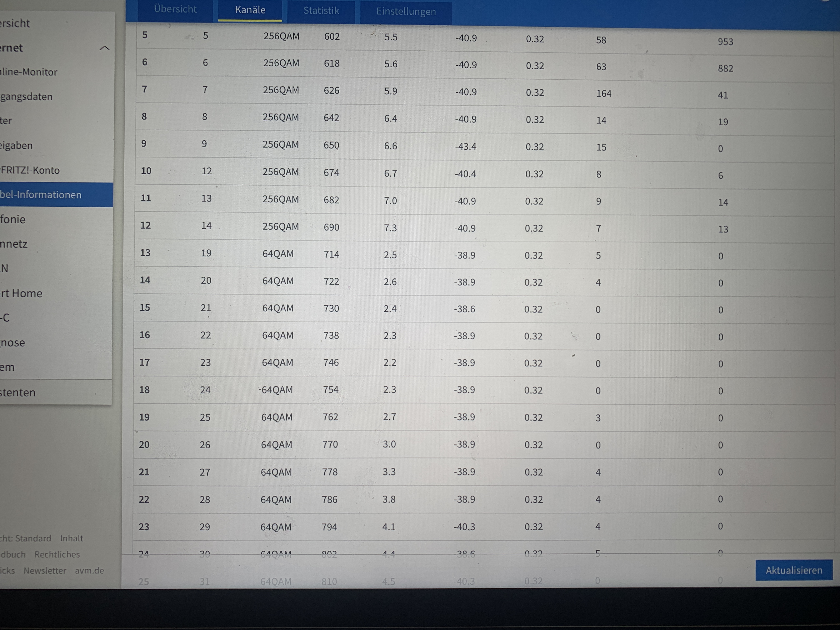
Task: Open the Assistenten entry
Action: point(18,392)
